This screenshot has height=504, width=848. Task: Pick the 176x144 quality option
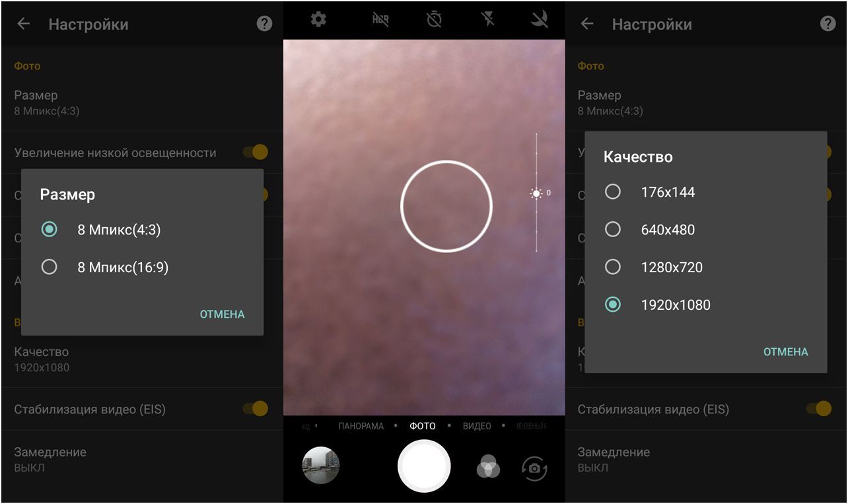coord(613,192)
